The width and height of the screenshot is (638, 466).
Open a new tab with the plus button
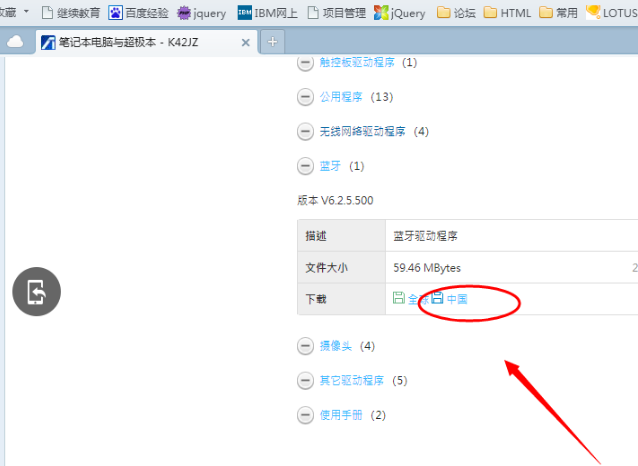tap(272, 42)
